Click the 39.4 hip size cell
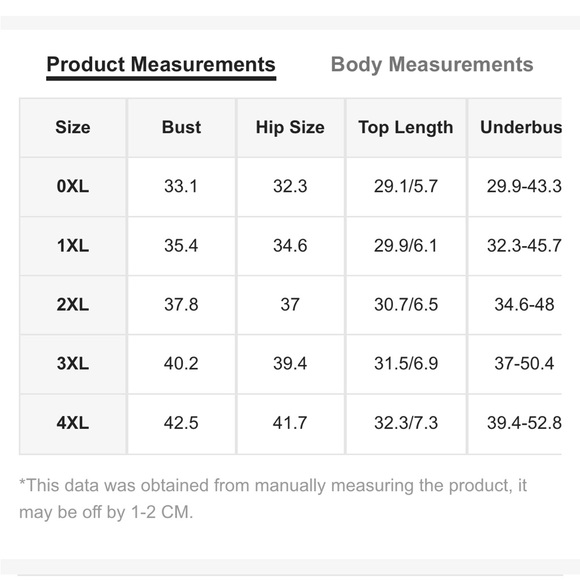The width and height of the screenshot is (580, 580). pyautogui.click(x=290, y=364)
